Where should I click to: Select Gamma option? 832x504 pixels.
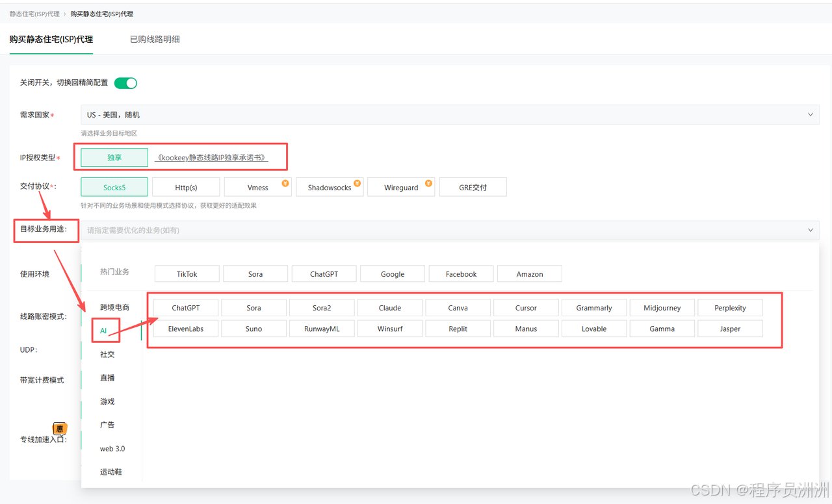pyautogui.click(x=662, y=328)
